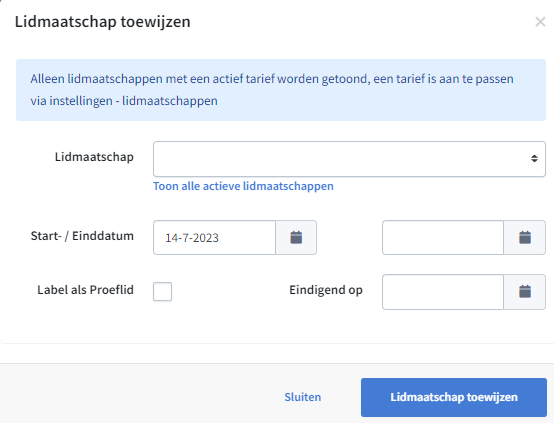Click the 'Lidmaatschap' field label
This screenshot has width=554, height=423.
tap(94, 157)
